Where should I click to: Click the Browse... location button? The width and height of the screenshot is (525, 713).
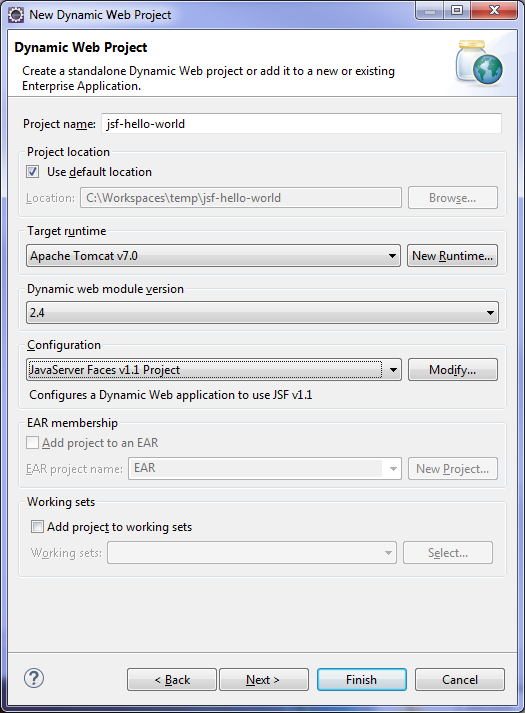(453, 198)
